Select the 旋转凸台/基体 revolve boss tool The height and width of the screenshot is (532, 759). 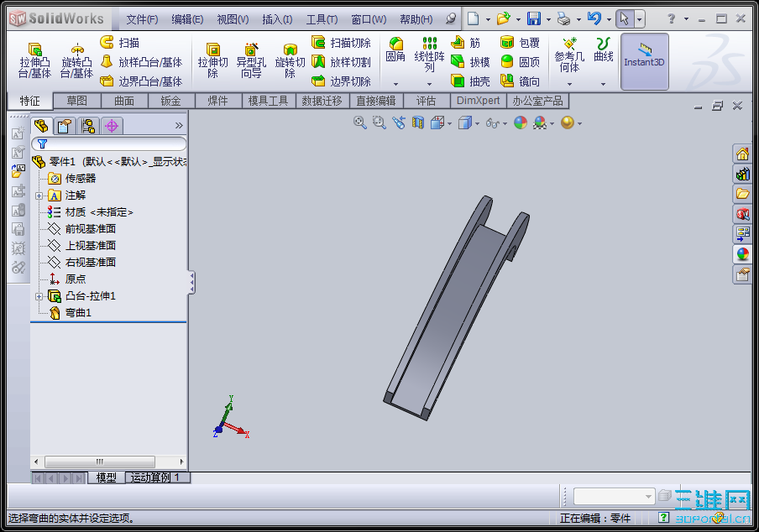pyautogui.click(x=77, y=61)
